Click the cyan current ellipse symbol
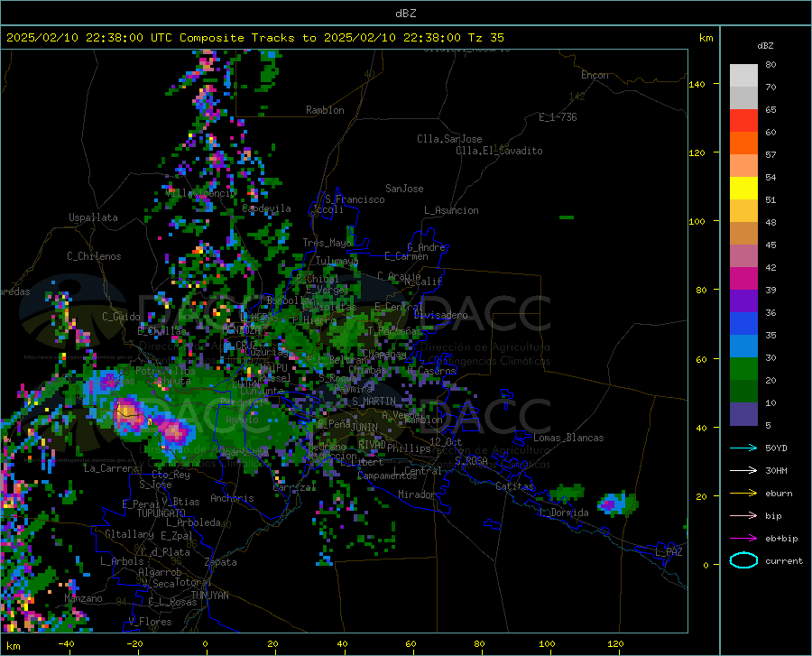Screen dimensions: 812x656 point(743,560)
